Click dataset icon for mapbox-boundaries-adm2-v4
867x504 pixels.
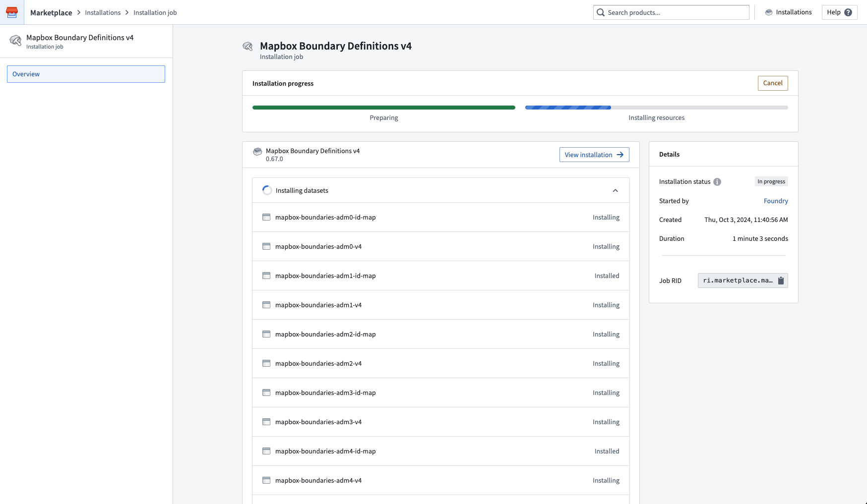click(266, 363)
